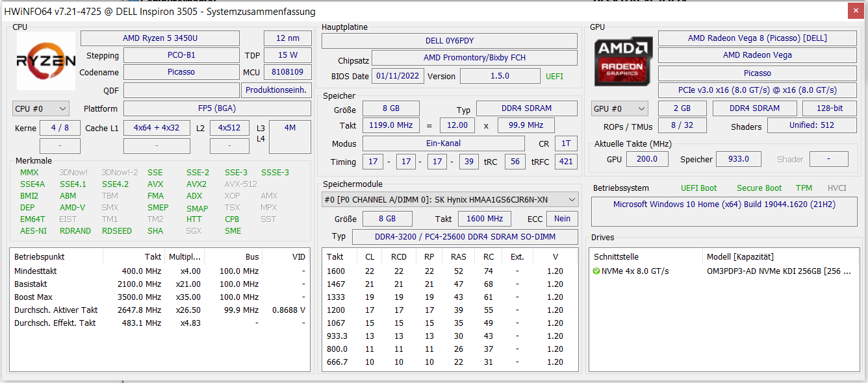
Task: Open the CPU #0 selector dropdown
Action: (40, 108)
